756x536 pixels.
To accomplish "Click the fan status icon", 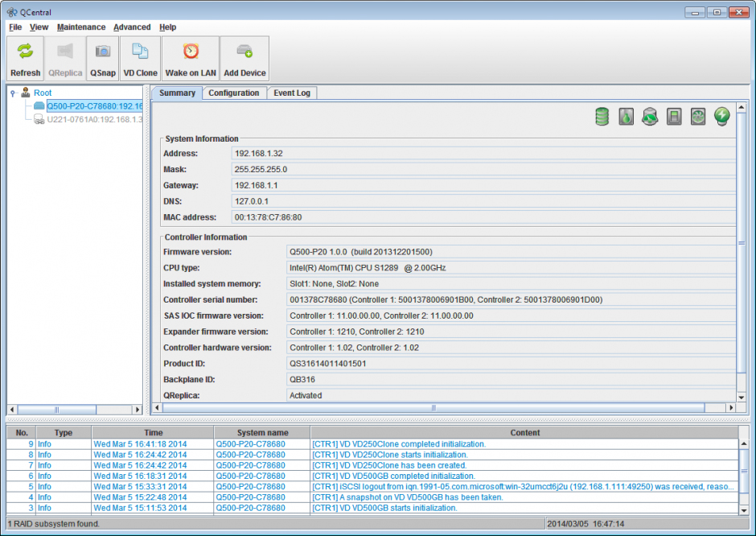I will click(x=698, y=116).
